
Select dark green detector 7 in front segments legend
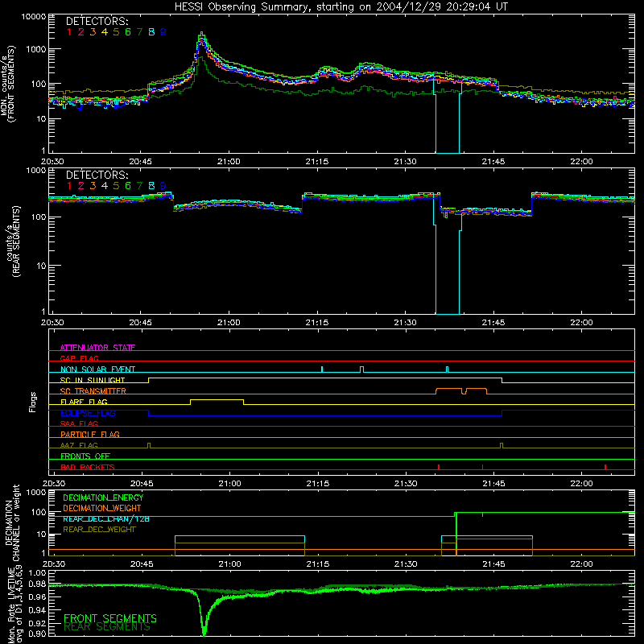click(139, 32)
